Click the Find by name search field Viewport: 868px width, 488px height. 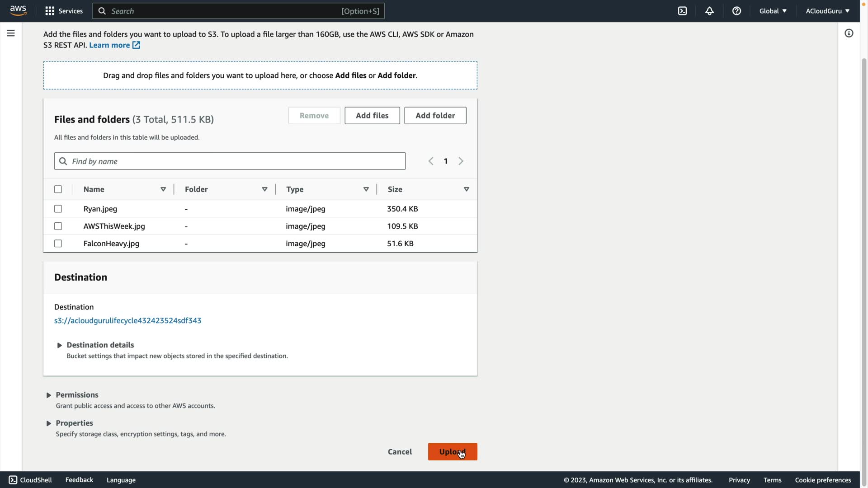(235, 161)
